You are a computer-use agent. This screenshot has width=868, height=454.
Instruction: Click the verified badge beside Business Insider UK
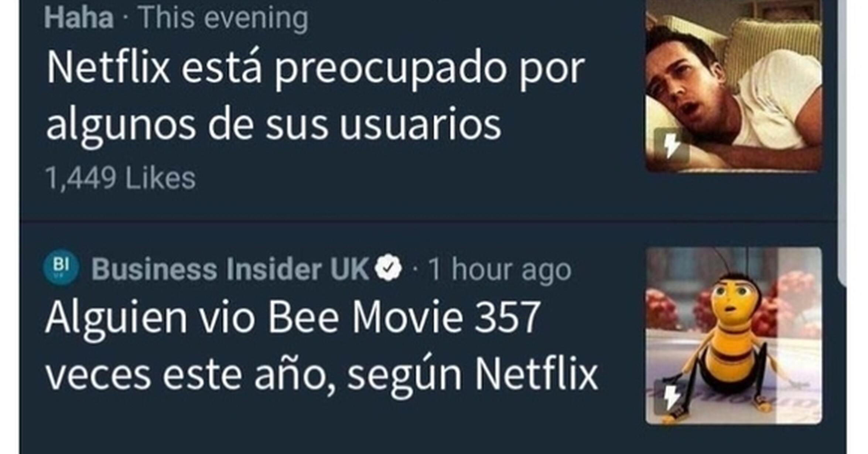388,268
